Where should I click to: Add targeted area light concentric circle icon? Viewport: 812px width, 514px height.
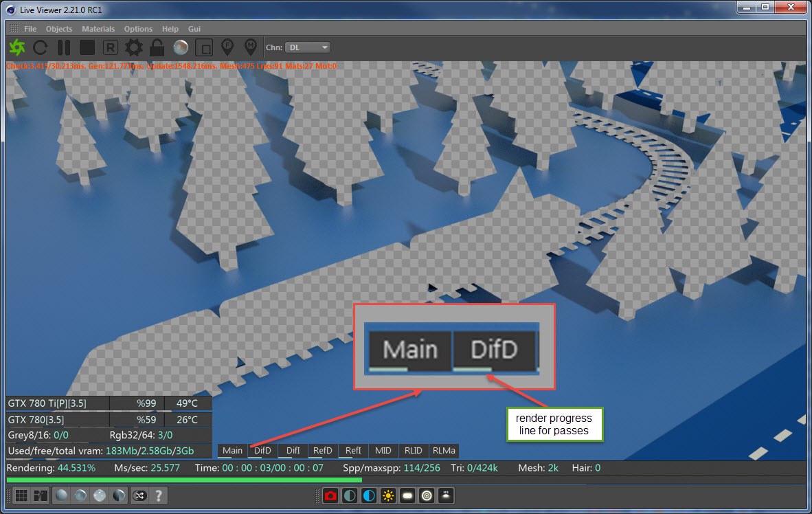pyautogui.click(x=427, y=496)
